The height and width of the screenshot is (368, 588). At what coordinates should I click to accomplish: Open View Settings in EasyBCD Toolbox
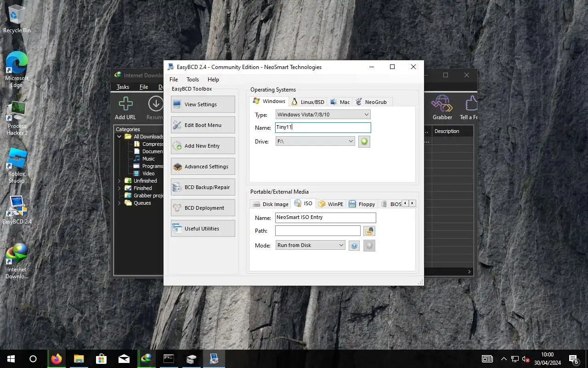coord(203,104)
